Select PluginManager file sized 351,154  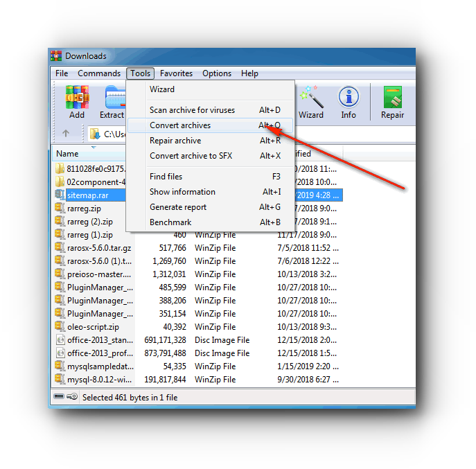pos(100,314)
